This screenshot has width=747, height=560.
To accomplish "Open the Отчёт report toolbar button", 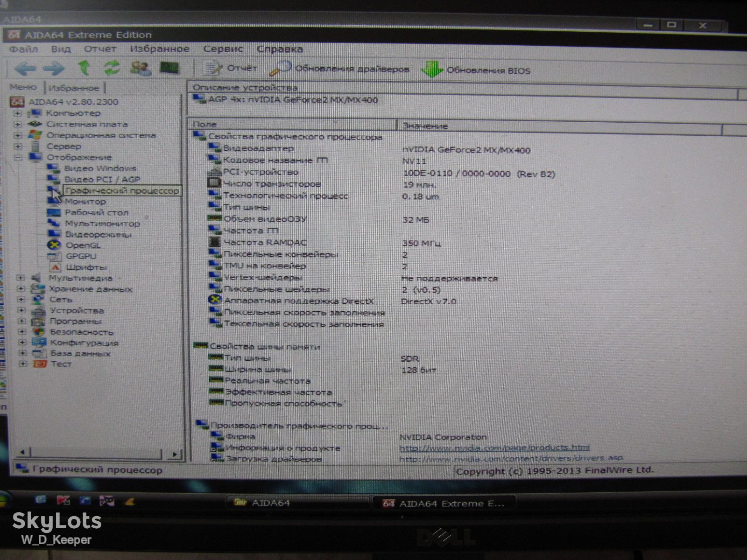I will coord(231,69).
